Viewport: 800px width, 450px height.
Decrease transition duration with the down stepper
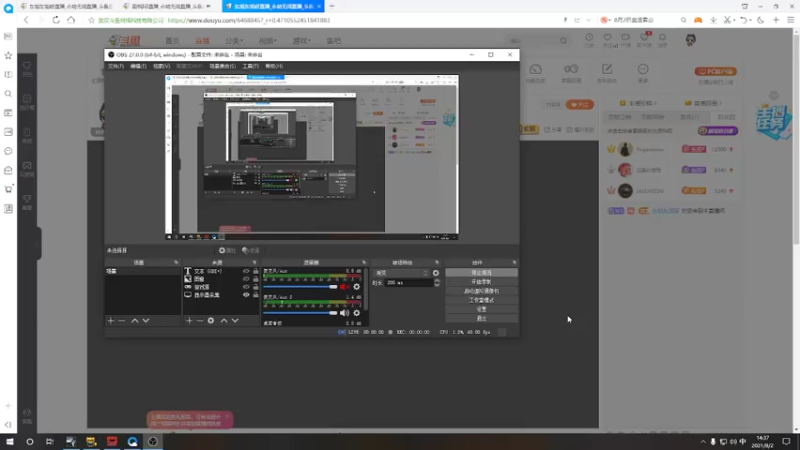(437, 285)
